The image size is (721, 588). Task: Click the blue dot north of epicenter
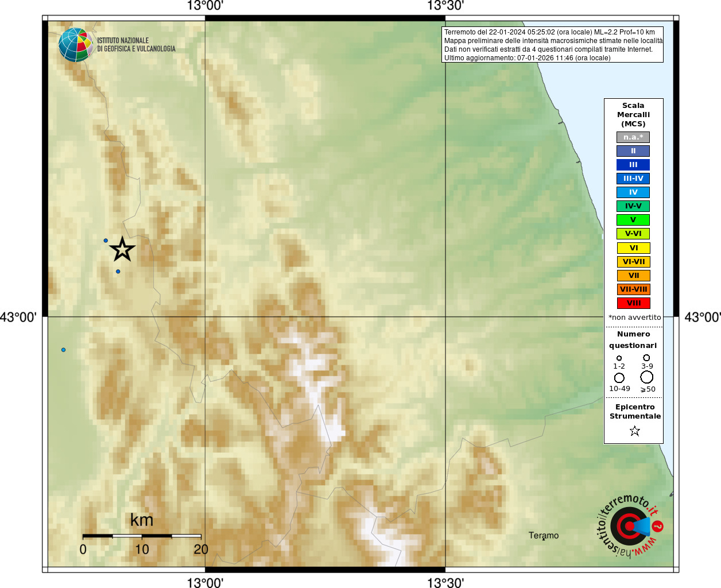coord(106,241)
